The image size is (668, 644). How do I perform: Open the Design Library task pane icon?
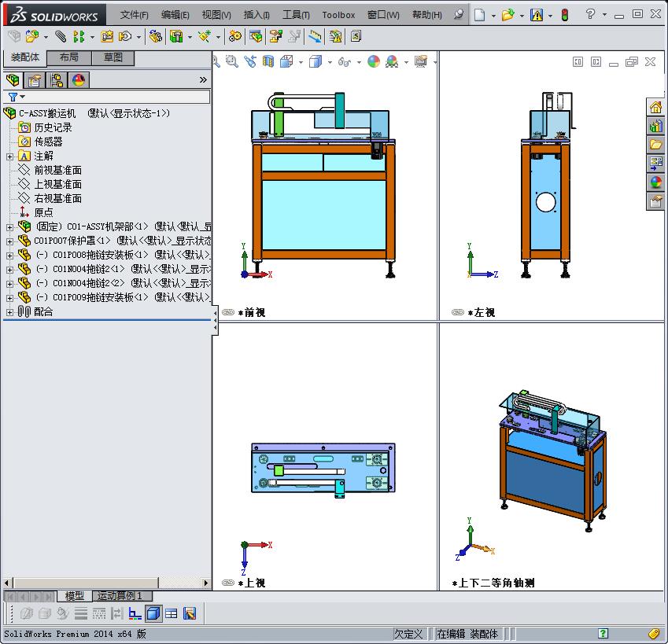(x=656, y=126)
